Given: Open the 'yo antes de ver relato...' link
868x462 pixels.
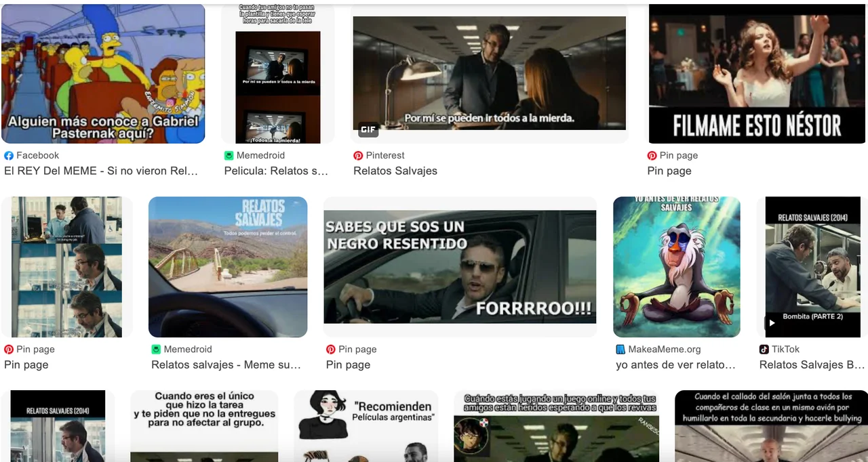Looking at the screenshot, I should click(x=675, y=364).
